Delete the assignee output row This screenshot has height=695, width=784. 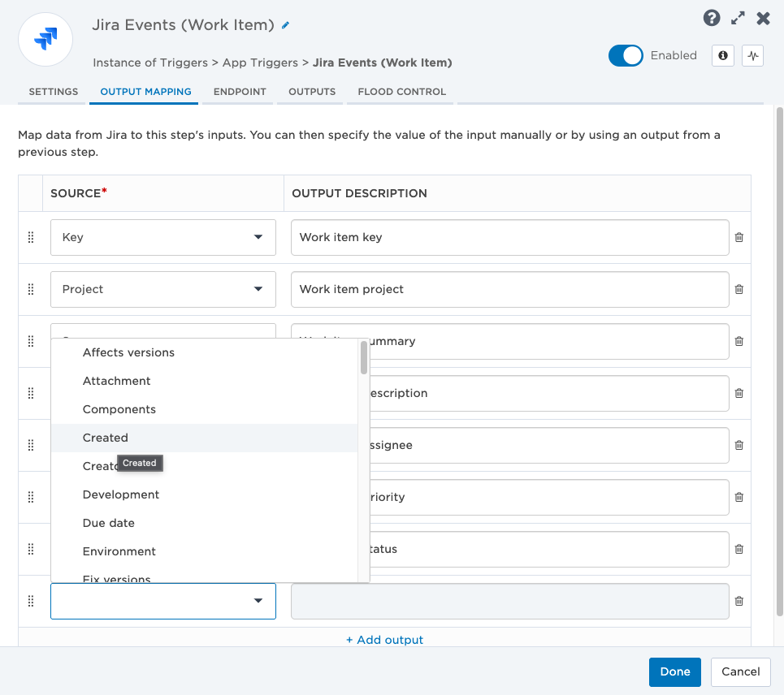(739, 445)
